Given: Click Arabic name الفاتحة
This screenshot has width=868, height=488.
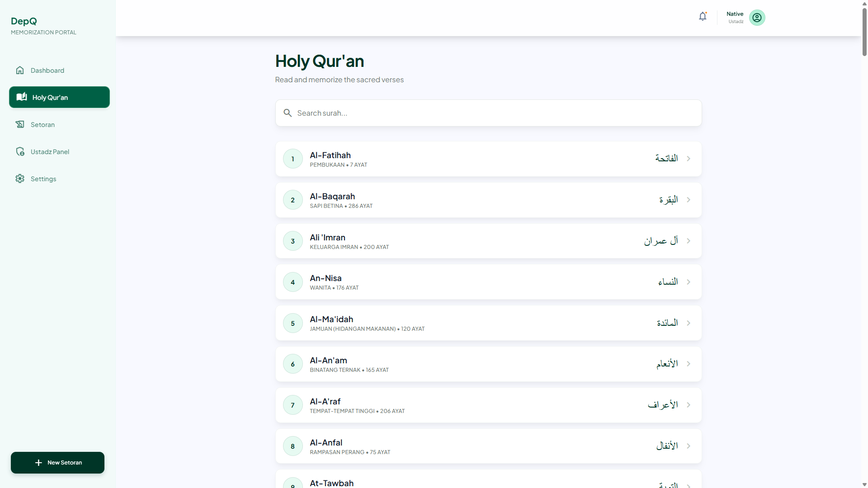Looking at the screenshot, I should click(666, 158).
